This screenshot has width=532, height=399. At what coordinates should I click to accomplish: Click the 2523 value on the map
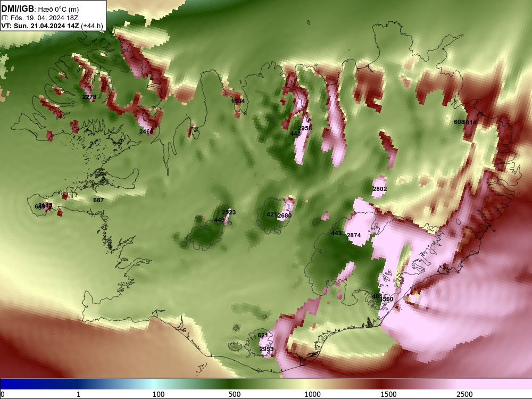(229, 212)
